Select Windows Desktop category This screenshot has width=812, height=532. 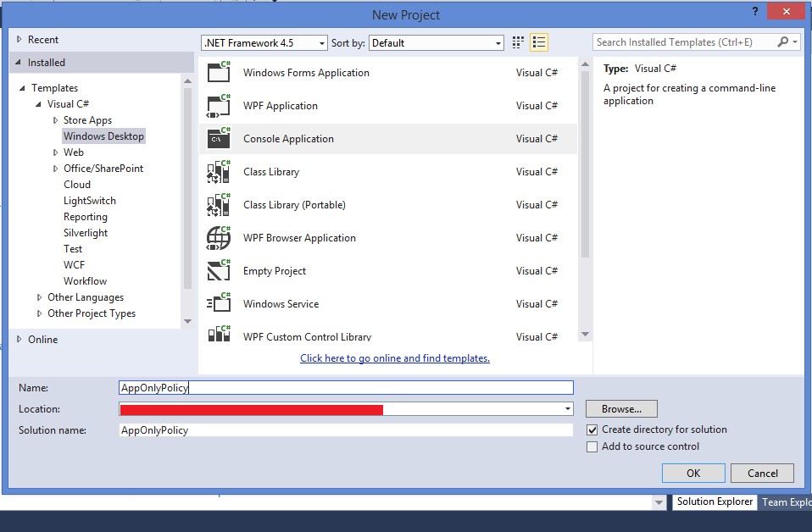103,136
